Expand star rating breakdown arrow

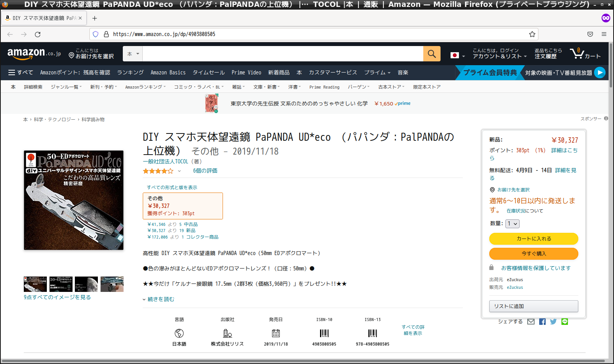tap(179, 171)
